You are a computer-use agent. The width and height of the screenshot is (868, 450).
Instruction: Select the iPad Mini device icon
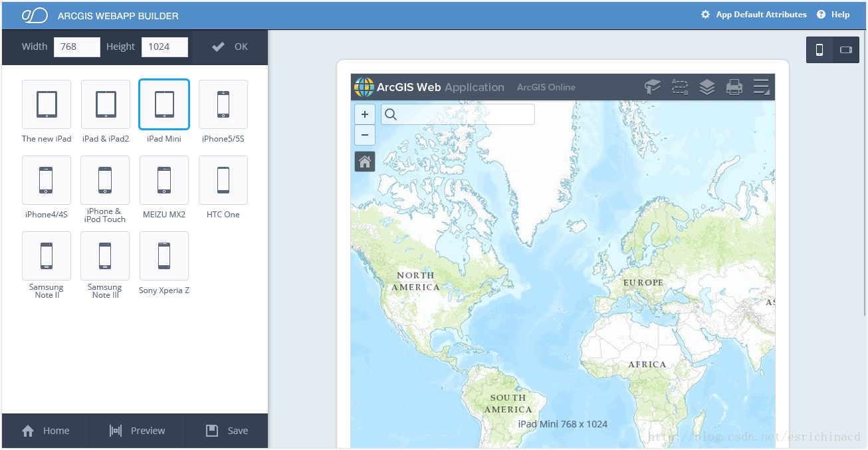(x=164, y=104)
